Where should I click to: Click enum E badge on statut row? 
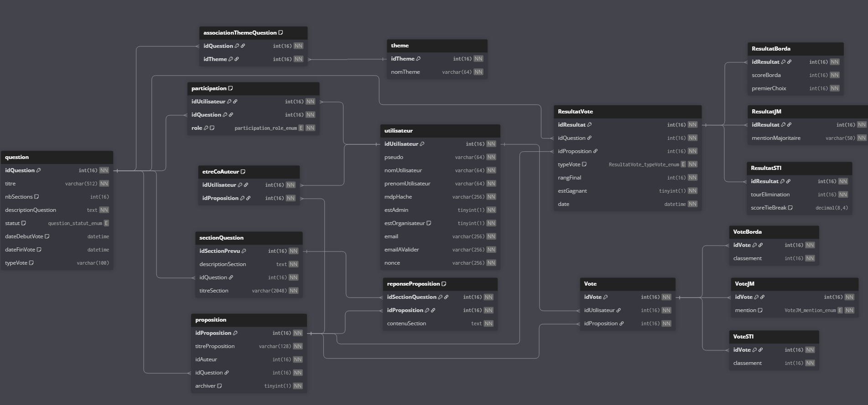106,223
